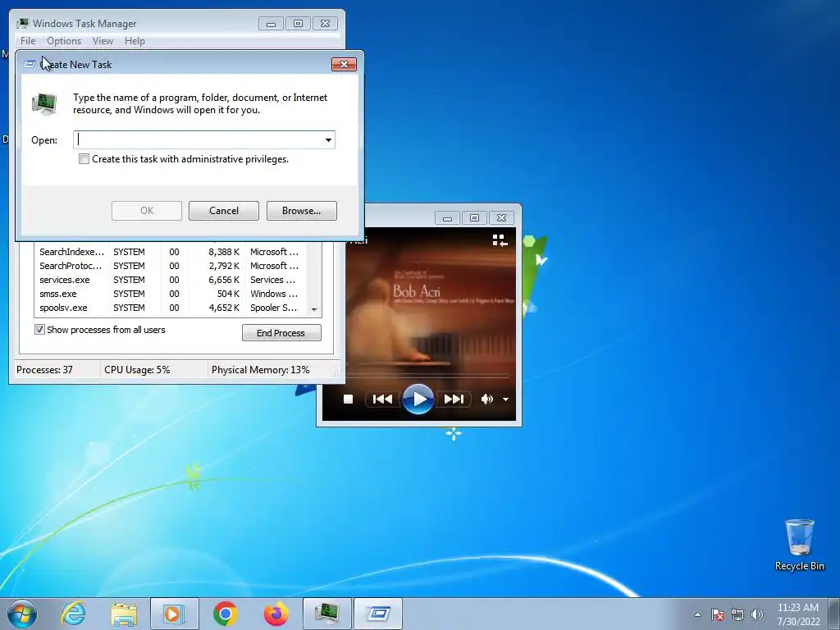Enable administrative privileges for the new task
840x630 pixels.
click(x=84, y=159)
